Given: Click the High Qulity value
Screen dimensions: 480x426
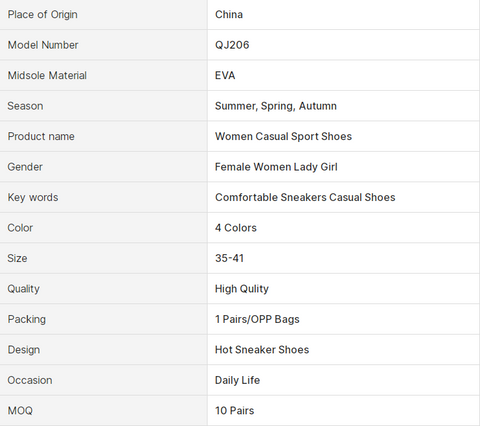Looking at the screenshot, I should coord(242,289).
